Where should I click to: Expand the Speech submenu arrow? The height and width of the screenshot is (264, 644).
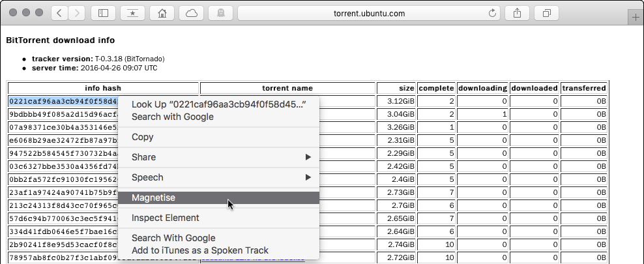[308, 177]
